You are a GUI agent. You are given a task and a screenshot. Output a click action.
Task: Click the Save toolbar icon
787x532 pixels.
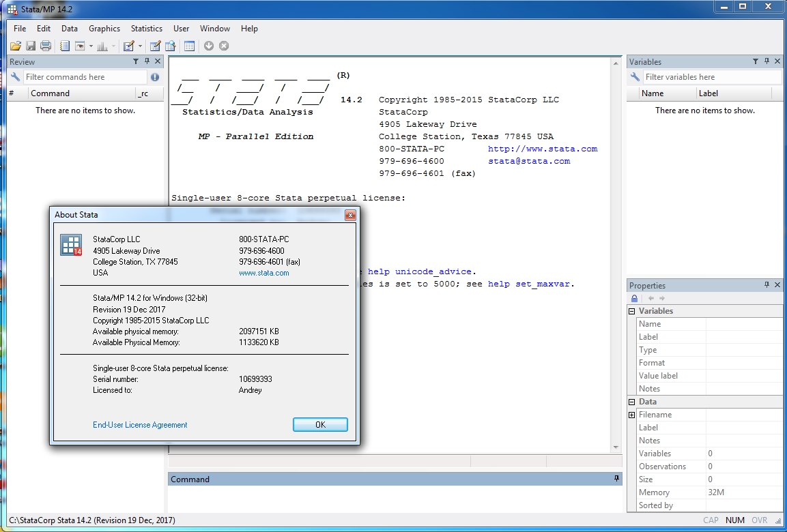pos(31,46)
